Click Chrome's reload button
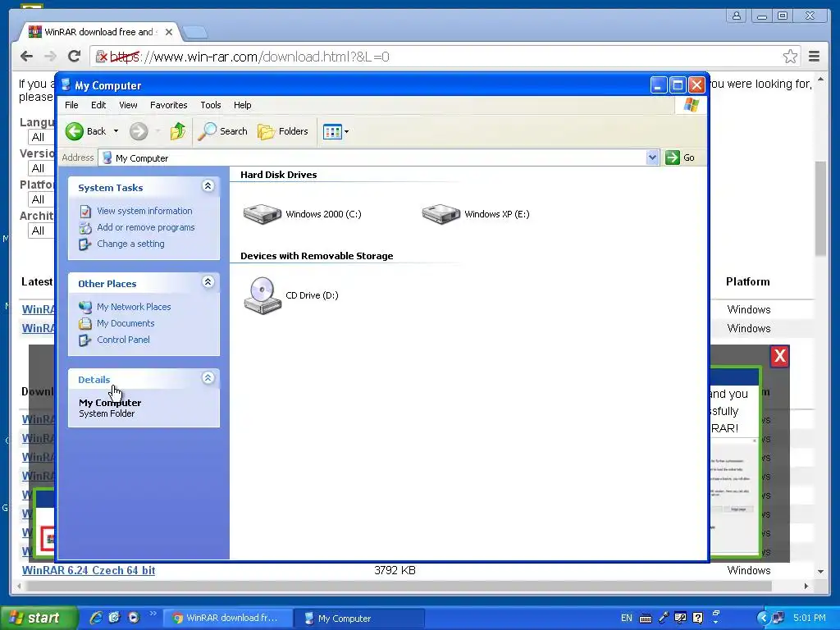840x630 pixels. click(x=74, y=57)
